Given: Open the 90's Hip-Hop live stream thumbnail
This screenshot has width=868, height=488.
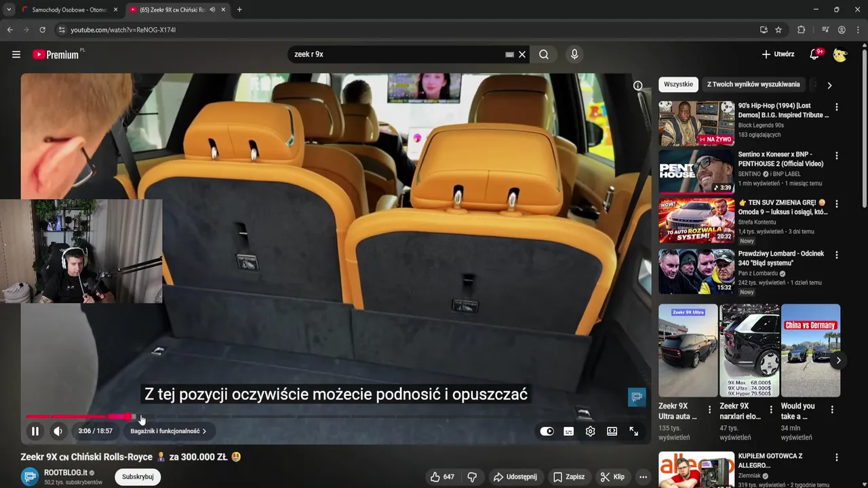Looking at the screenshot, I should click(696, 123).
